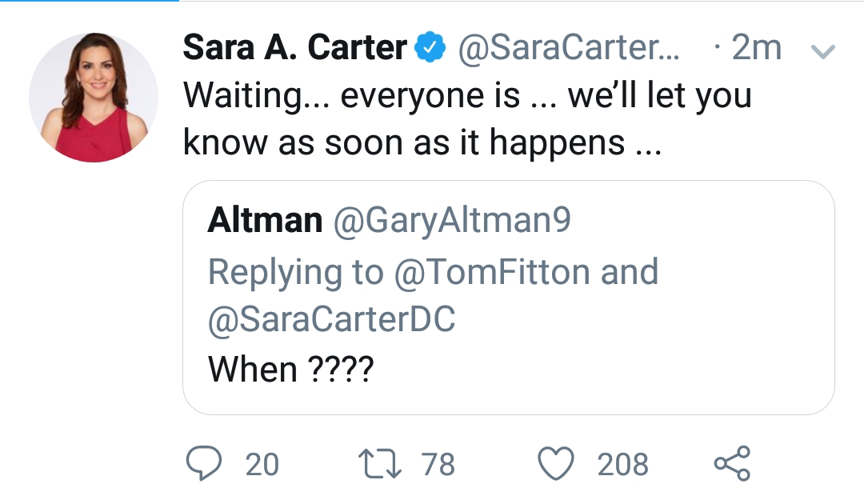The height and width of the screenshot is (504, 864).
Task: Click the "When ????" quoted text
Action: (290, 369)
